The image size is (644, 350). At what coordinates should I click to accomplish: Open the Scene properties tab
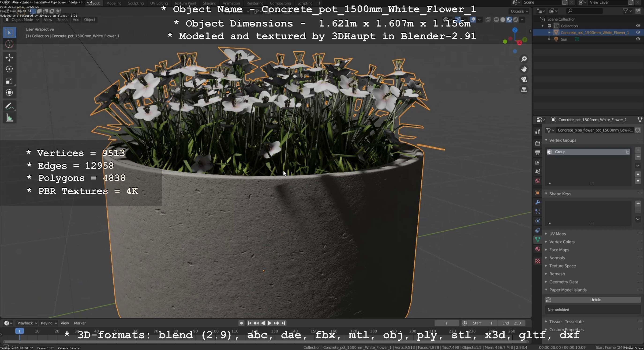pos(538,172)
